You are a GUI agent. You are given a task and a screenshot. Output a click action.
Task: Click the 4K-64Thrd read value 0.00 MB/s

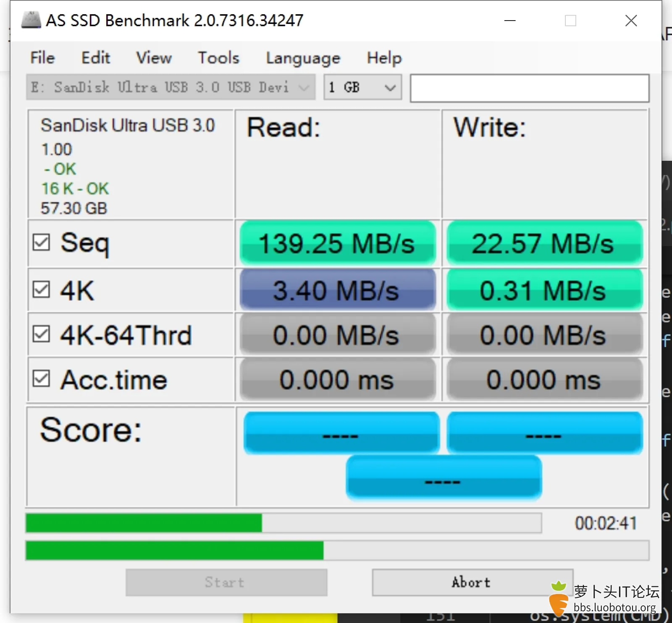337,335
